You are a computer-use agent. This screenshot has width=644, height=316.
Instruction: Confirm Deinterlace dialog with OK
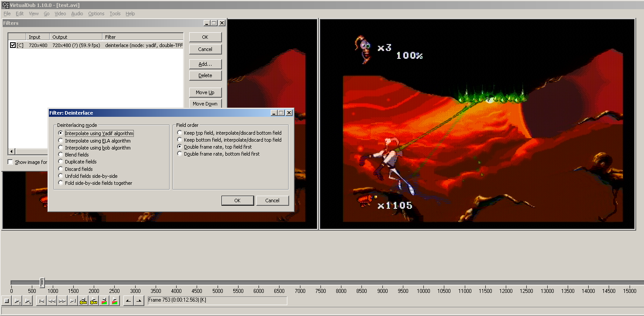[238, 200]
